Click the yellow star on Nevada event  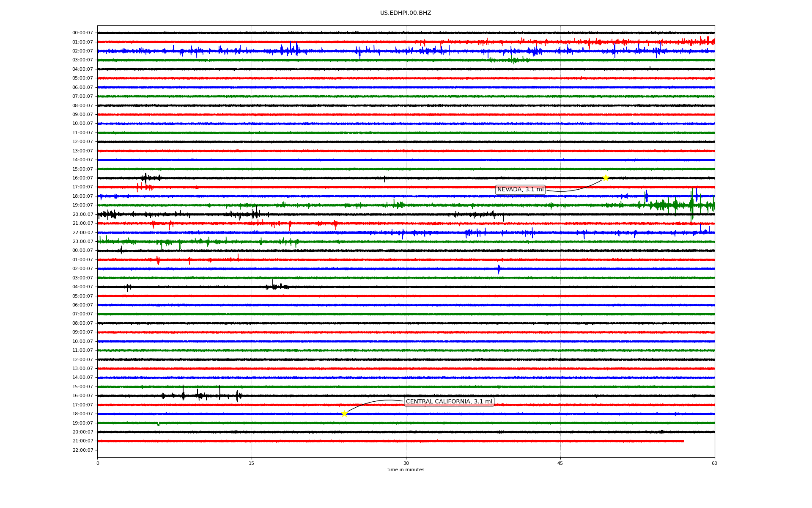(605, 178)
